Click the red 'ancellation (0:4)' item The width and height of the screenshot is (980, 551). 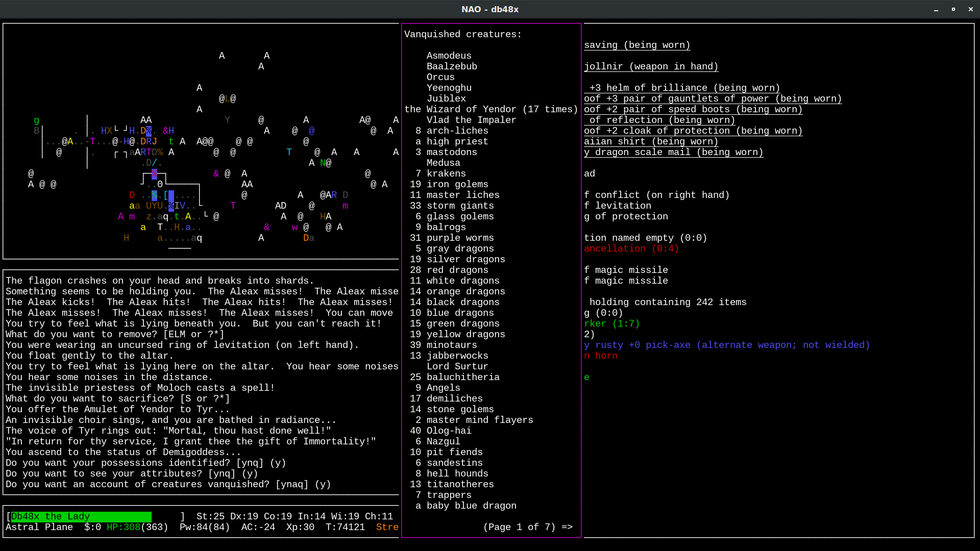point(631,248)
